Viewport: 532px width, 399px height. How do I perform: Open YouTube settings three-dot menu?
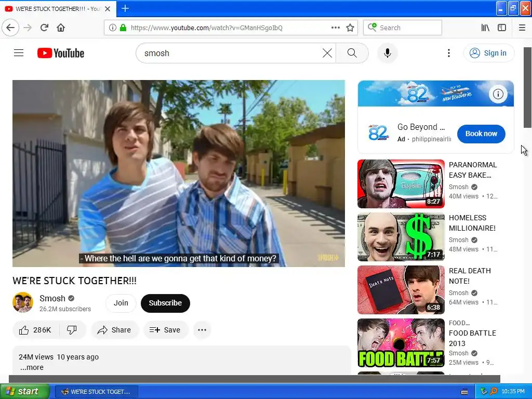pos(448,53)
